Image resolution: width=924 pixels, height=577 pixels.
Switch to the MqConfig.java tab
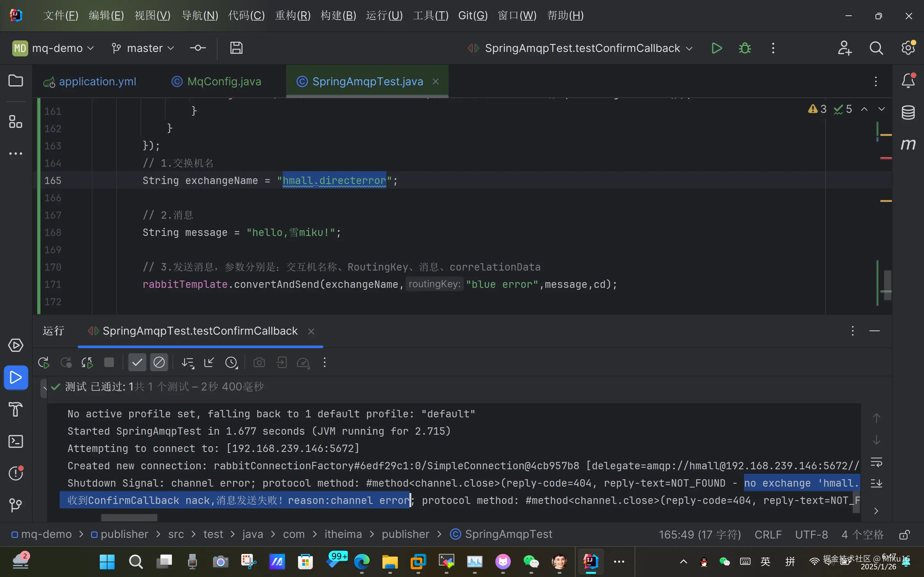coord(224,81)
